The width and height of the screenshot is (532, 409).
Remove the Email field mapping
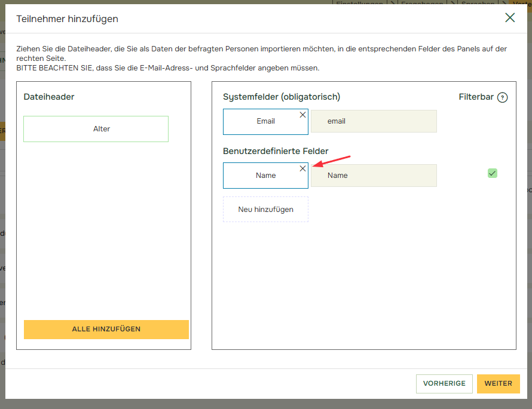point(302,115)
